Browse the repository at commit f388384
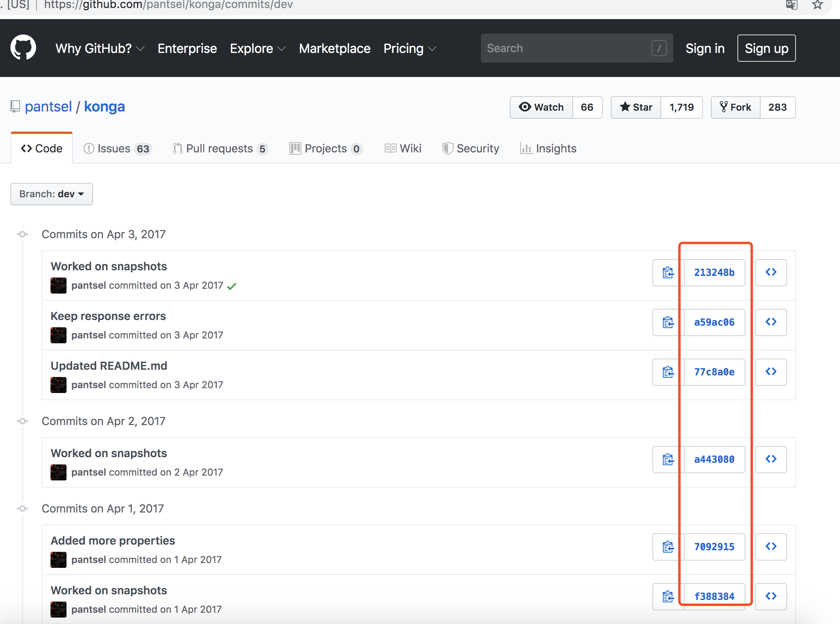The width and height of the screenshot is (840, 624). pyautogui.click(x=771, y=596)
